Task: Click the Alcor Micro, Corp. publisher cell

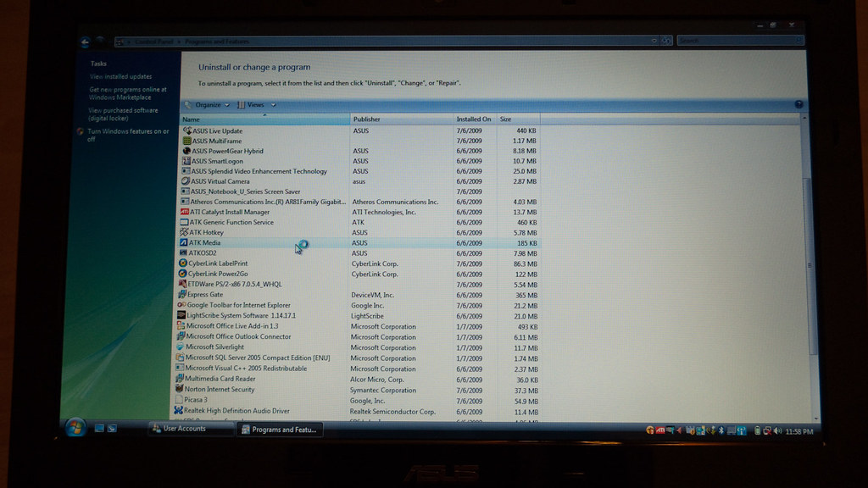Action: coord(377,380)
